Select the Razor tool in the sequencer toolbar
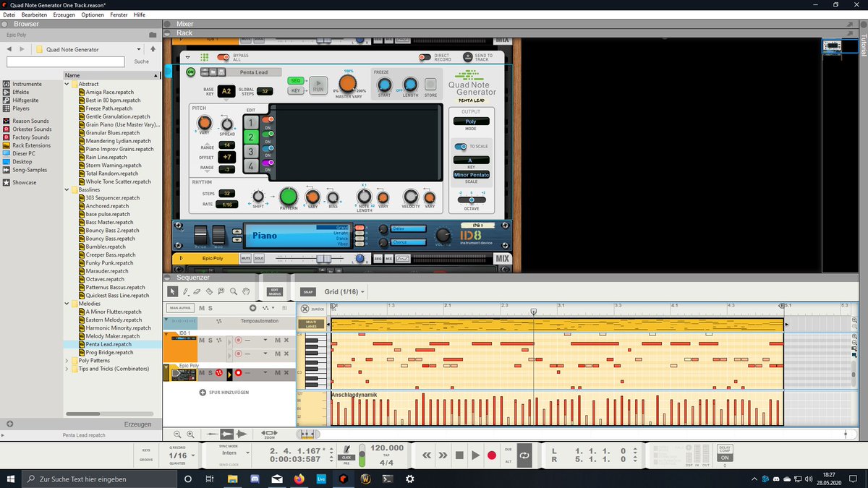Image resolution: width=868 pixels, height=488 pixels. [x=208, y=291]
